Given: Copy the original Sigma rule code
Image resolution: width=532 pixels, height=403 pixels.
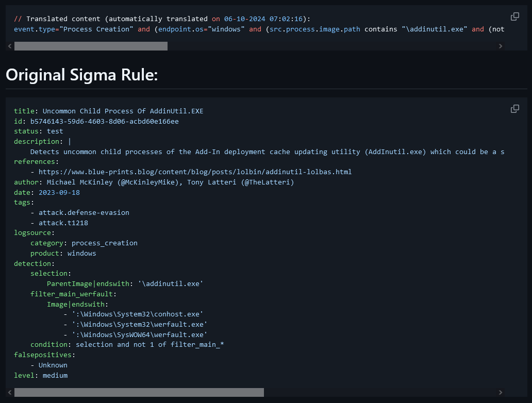Looking at the screenshot, I should pyautogui.click(x=514, y=109).
